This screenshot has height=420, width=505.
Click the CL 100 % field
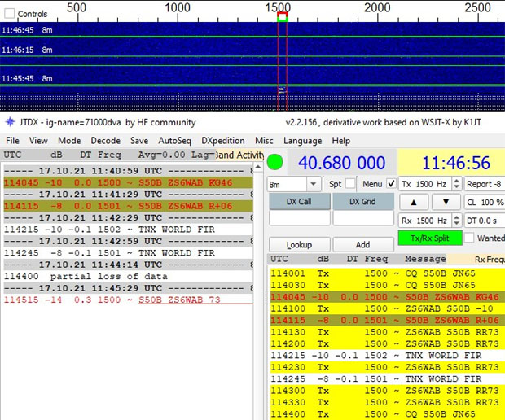click(x=485, y=202)
